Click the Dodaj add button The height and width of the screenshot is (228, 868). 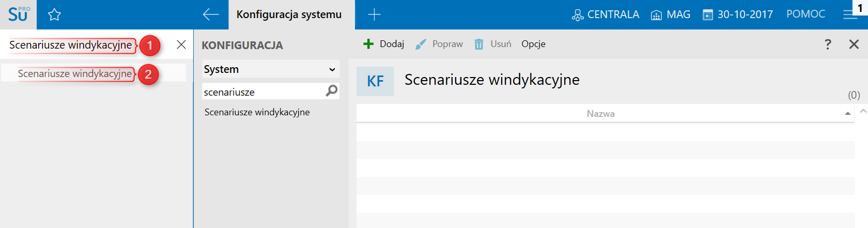pos(384,44)
